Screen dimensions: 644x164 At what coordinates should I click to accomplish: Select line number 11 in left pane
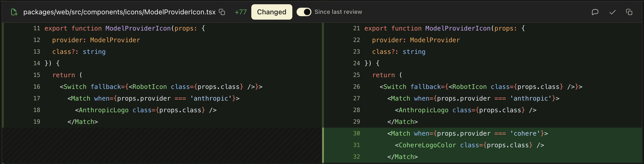point(37,28)
